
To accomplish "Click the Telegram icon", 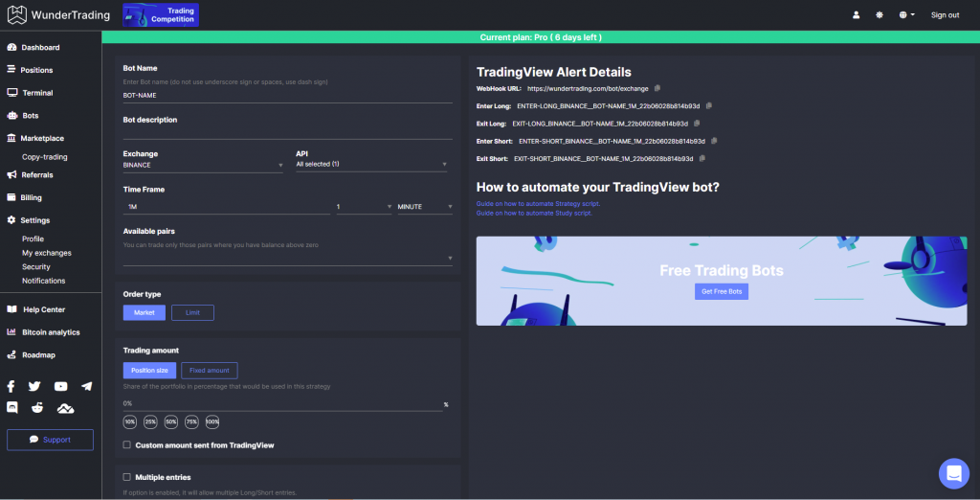I will pyautogui.click(x=87, y=386).
